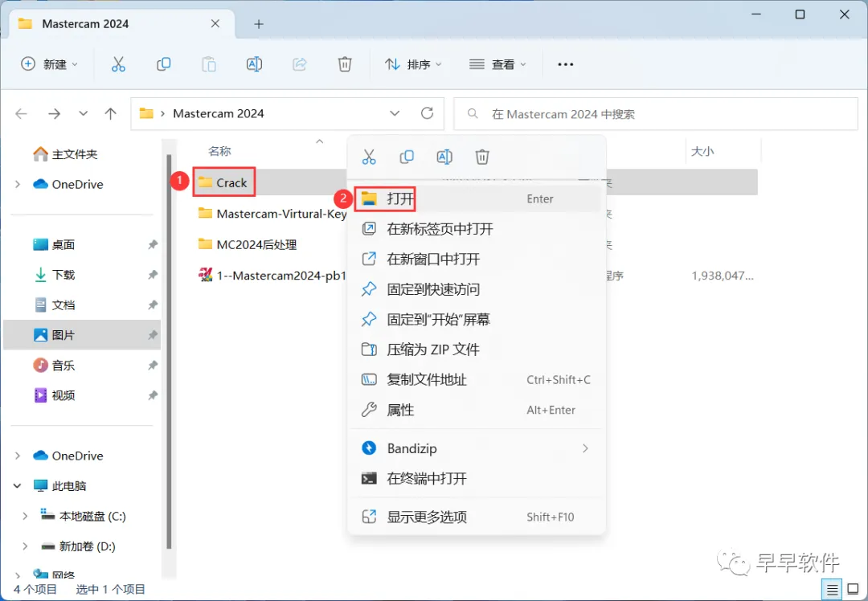This screenshot has width=868, height=601.
Task: Unpin 桌面 using its pin icon
Action: [x=153, y=244]
